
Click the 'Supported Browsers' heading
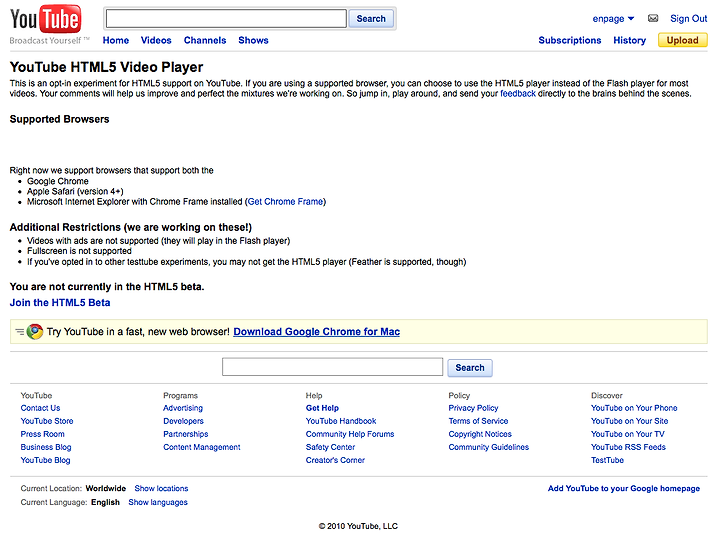[x=59, y=119]
